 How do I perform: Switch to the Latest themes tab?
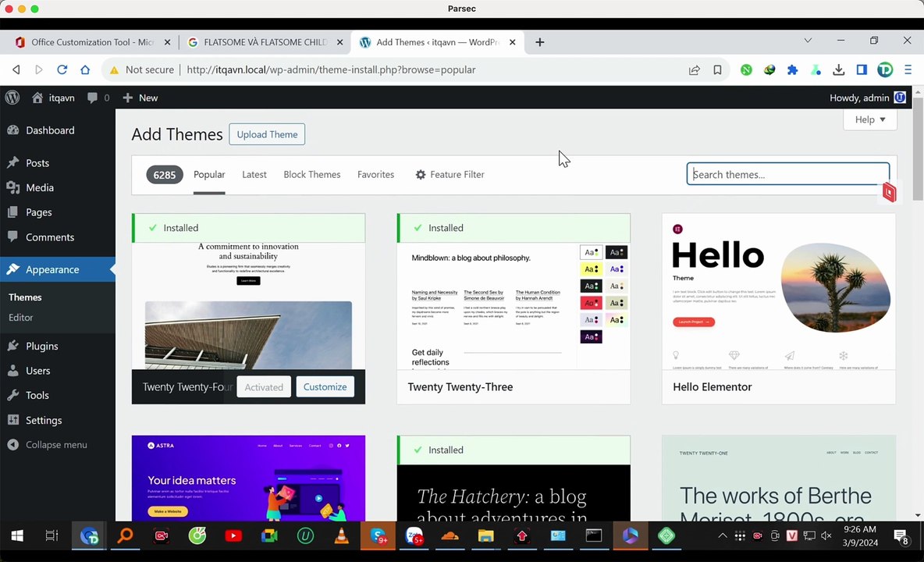tap(254, 174)
